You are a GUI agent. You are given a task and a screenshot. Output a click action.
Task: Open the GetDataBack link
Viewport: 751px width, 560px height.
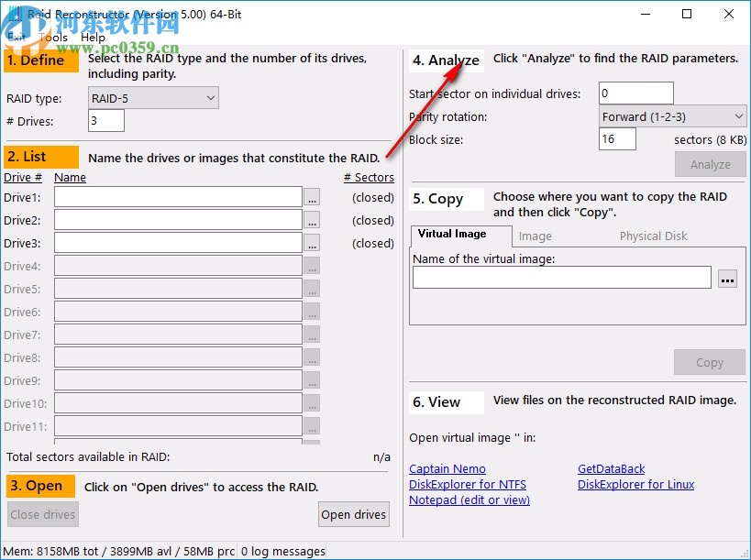[611, 469]
